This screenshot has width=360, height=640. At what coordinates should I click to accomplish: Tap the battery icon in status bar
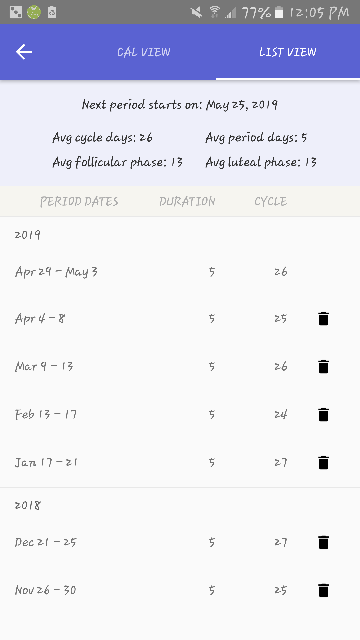[279, 12]
